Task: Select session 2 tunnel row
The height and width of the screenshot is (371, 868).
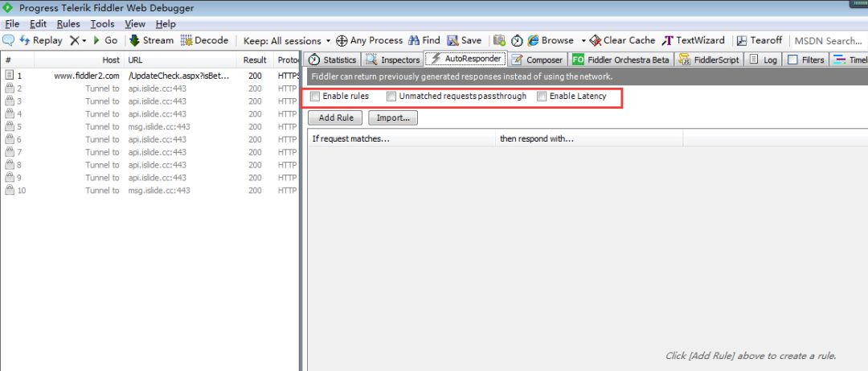Action: point(149,89)
